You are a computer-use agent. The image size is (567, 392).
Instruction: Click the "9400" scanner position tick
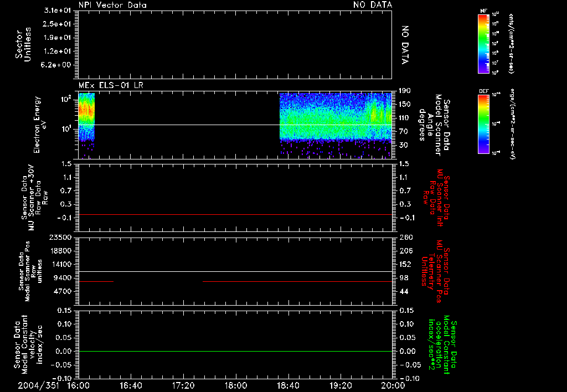[x=63, y=278]
